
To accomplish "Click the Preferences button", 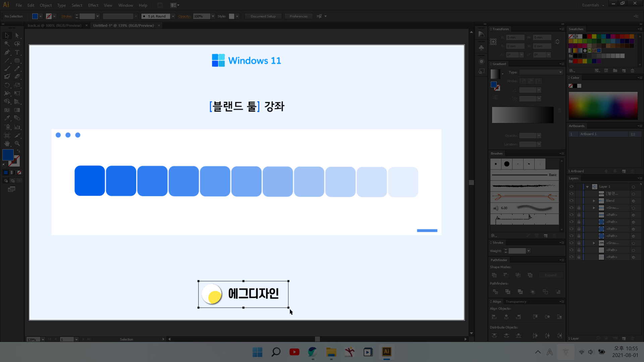I will coord(298,16).
